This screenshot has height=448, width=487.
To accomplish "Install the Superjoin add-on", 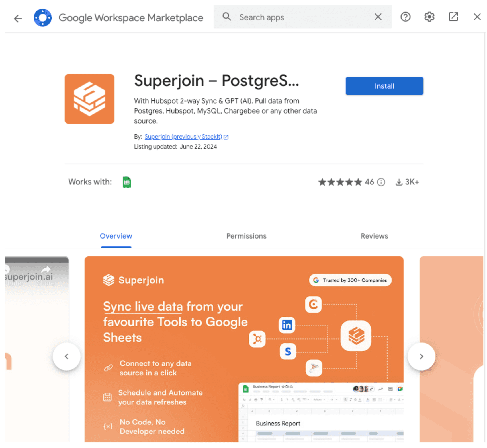I will pyautogui.click(x=384, y=86).
